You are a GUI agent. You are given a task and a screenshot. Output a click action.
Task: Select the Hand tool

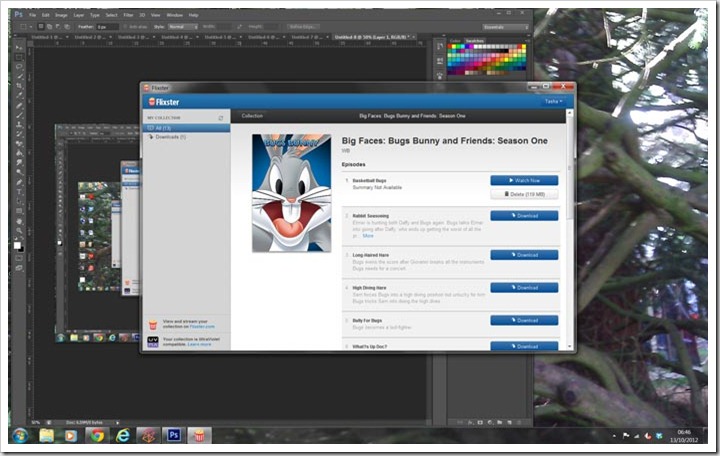[18, 221]
